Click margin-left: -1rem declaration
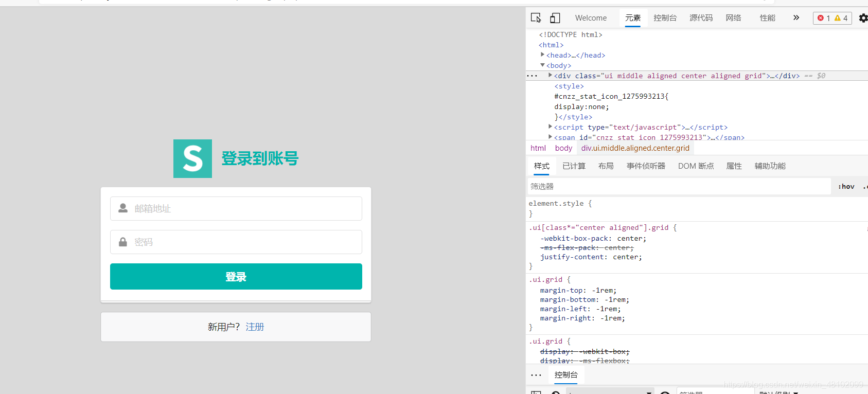 [580, 309]
